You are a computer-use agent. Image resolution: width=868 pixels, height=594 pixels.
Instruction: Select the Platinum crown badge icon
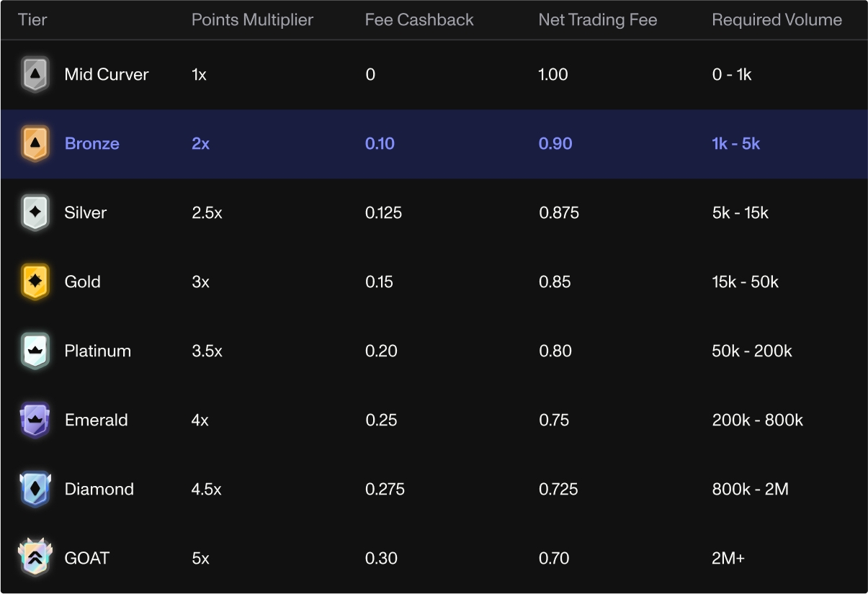(35, 351)
